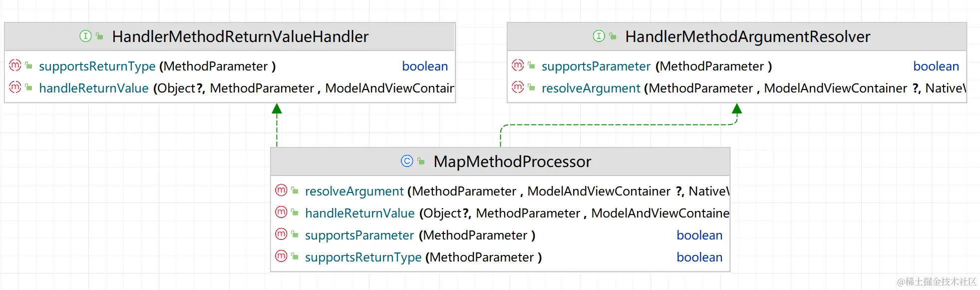Click the method icon next to resolveArgument in MapMethodProcessor

tap(282, 190)
